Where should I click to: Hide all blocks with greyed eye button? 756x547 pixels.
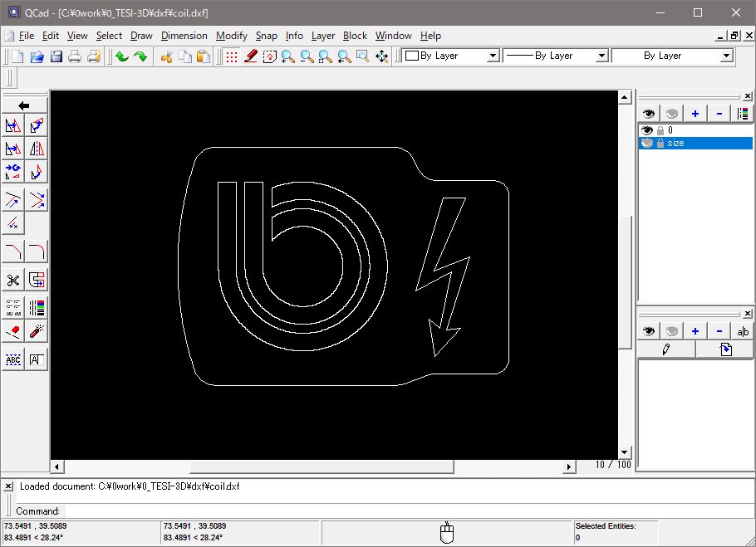click(671, 331)
